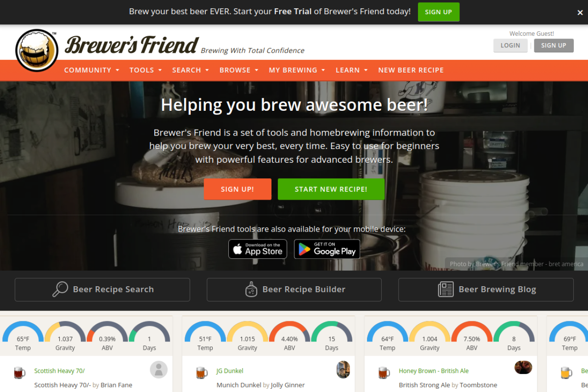The image size is (588, 392).
Task: Click the flask icon for Beer Recipe Builder
Action: pyautogui.click(x=251, y=290)
